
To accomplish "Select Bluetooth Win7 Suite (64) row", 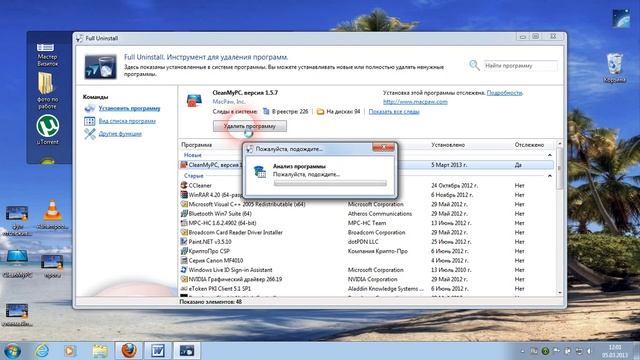I will (367, 213).
